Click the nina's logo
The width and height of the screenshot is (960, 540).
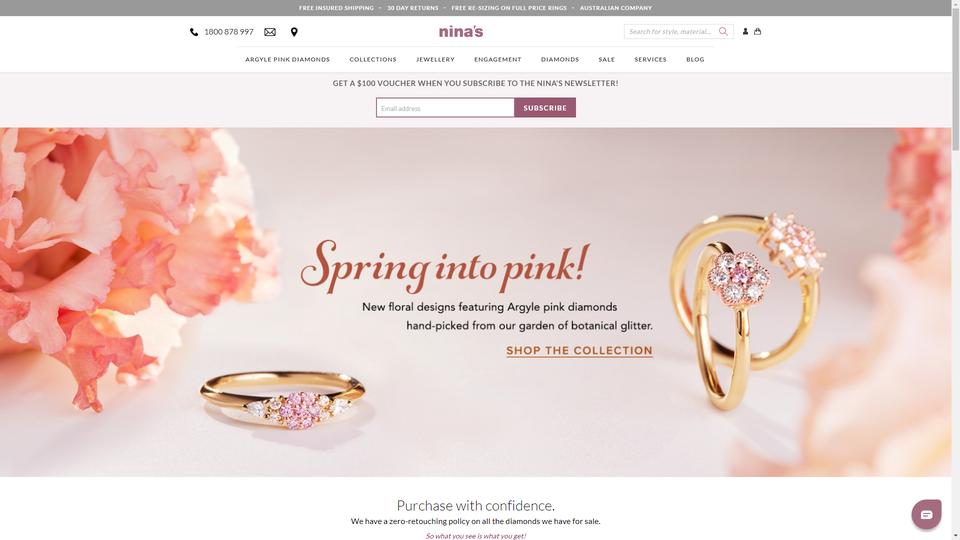(x=461, y=31)
